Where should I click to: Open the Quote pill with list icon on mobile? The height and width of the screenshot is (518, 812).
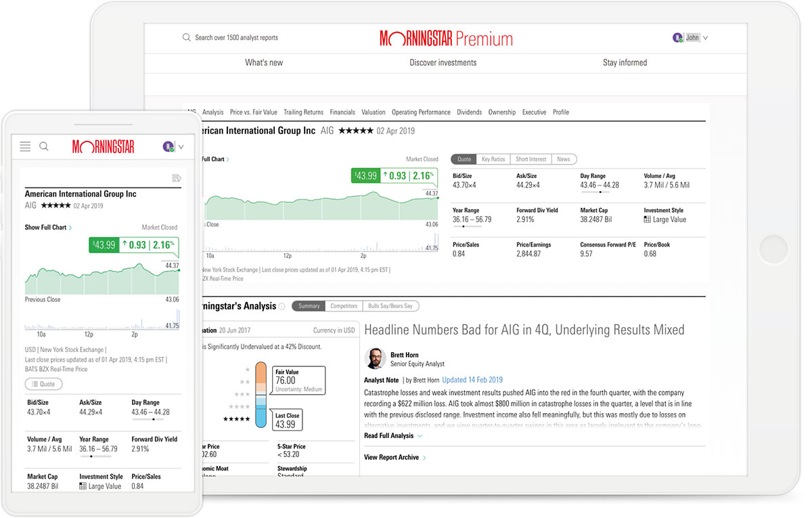pyautogui.click(x=43, y=384)
